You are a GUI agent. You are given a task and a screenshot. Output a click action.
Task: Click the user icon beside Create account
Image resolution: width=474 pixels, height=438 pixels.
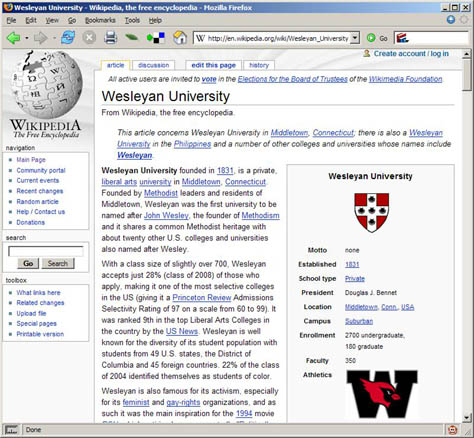click(x=367, y=53)
